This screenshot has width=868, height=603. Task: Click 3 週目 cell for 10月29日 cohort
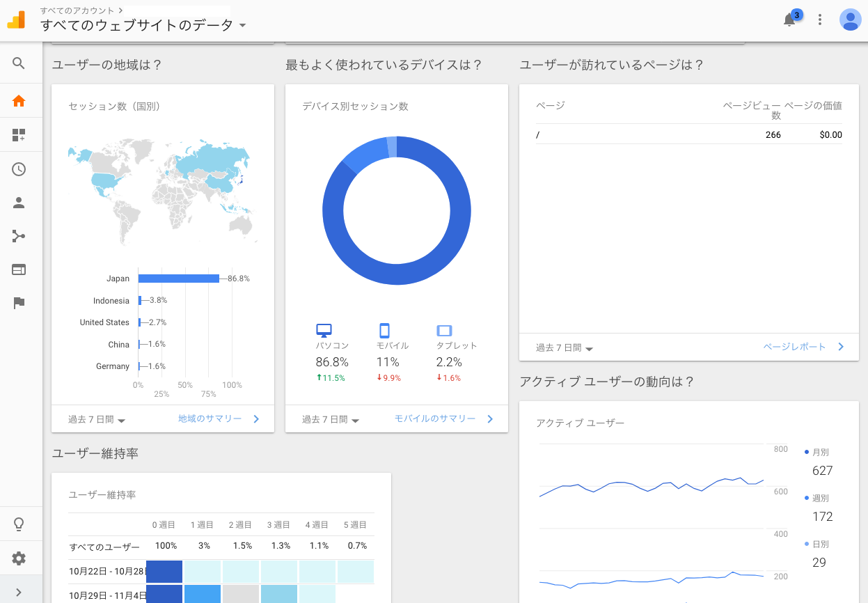[279, 594]
